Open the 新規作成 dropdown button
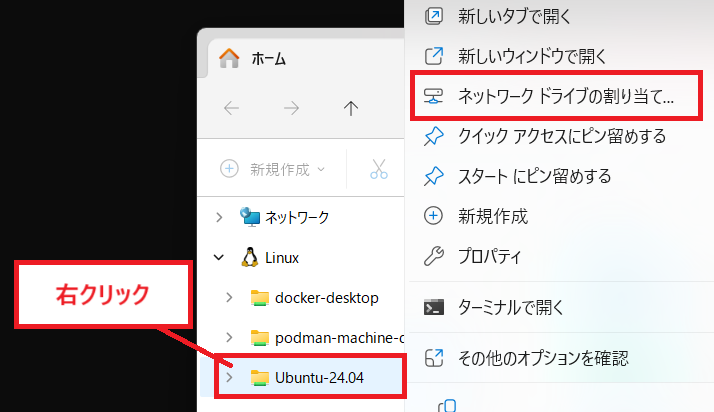714x412 pixels. point(274,169)
